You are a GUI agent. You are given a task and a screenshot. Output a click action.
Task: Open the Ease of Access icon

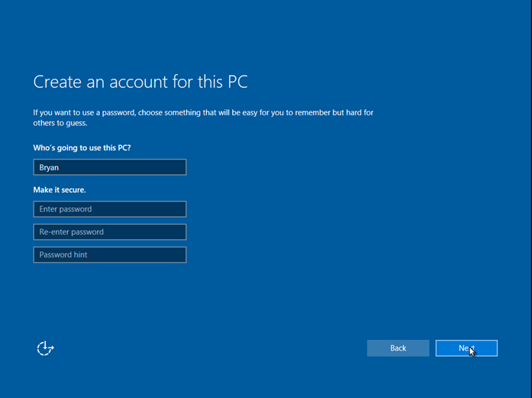45,348
